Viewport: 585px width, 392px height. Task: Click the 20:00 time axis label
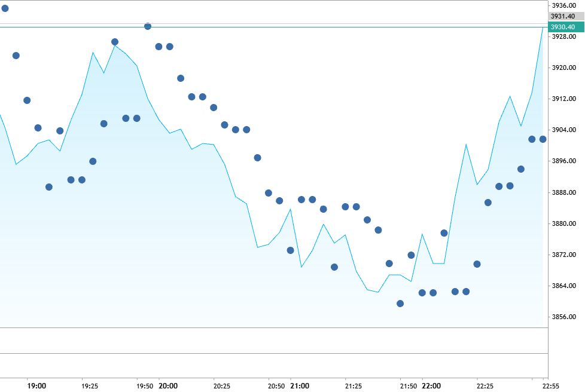point(167,386)
